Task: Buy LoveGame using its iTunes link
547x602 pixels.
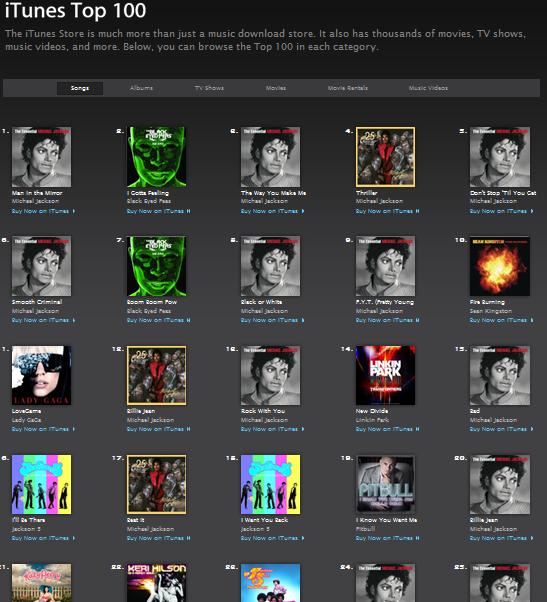Action: (43, 429)
